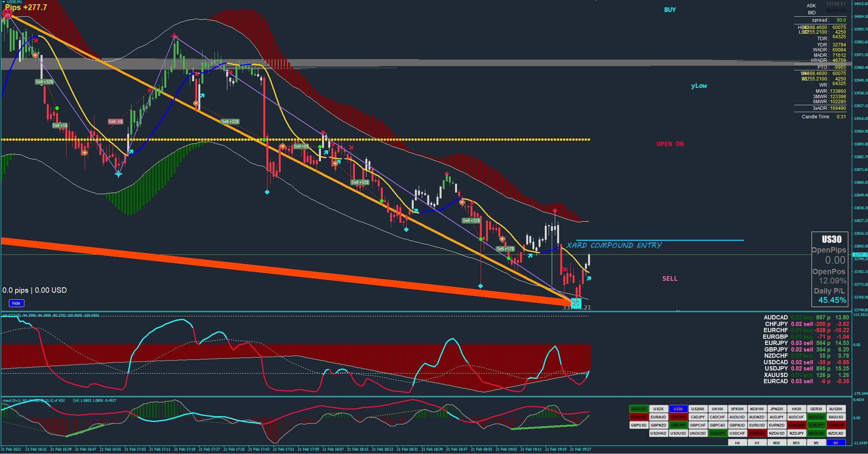Open the SPX500 symbol chart

point(737,409)
